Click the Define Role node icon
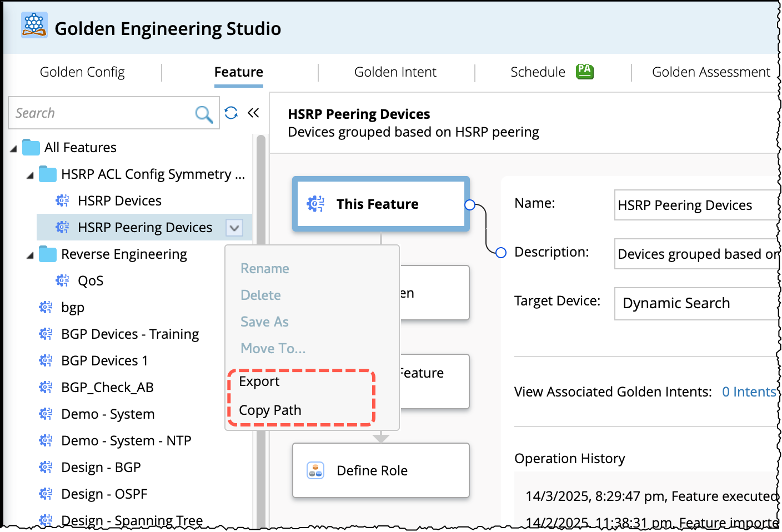This screenshot has height=532, width=782. click(315, 470)
